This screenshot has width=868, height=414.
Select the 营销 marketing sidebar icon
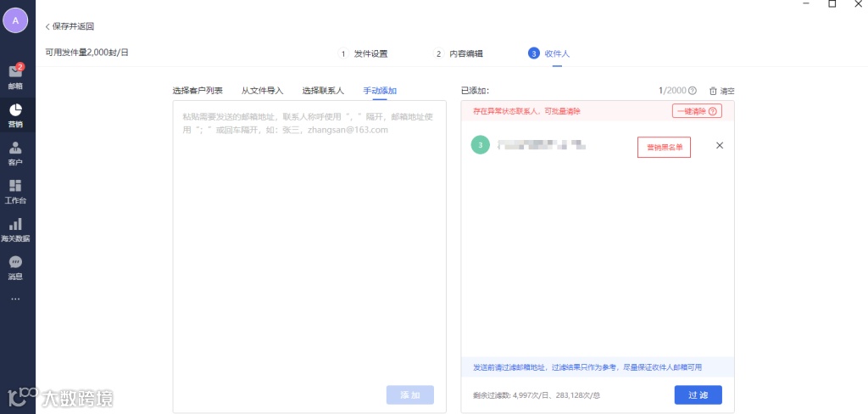point(15,115)
